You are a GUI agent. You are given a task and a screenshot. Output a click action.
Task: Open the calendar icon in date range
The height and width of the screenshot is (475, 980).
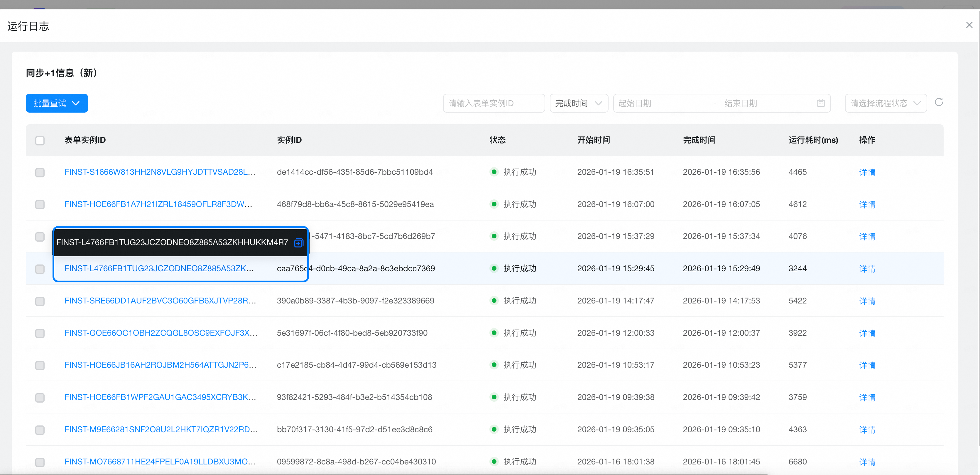(821, 103)
